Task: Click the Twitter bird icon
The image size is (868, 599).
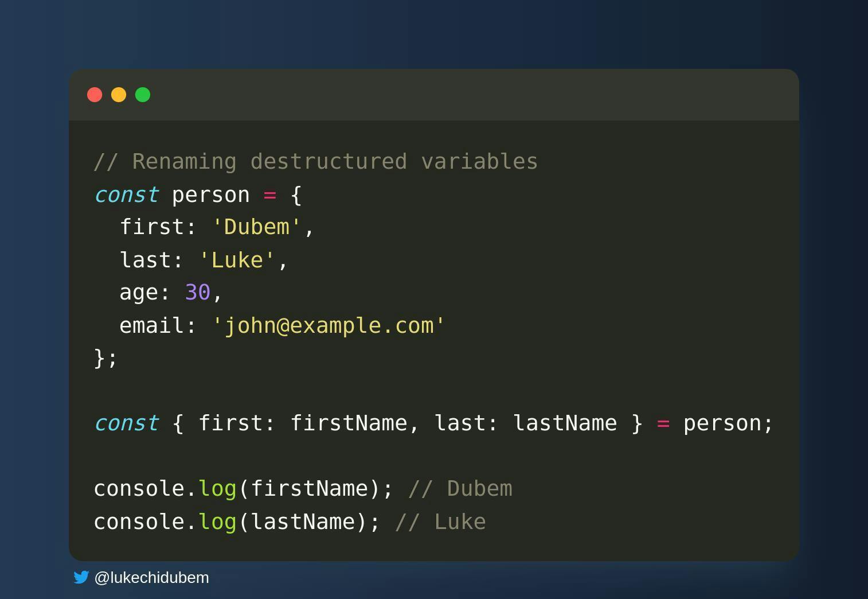Action: tap(81, 577)
